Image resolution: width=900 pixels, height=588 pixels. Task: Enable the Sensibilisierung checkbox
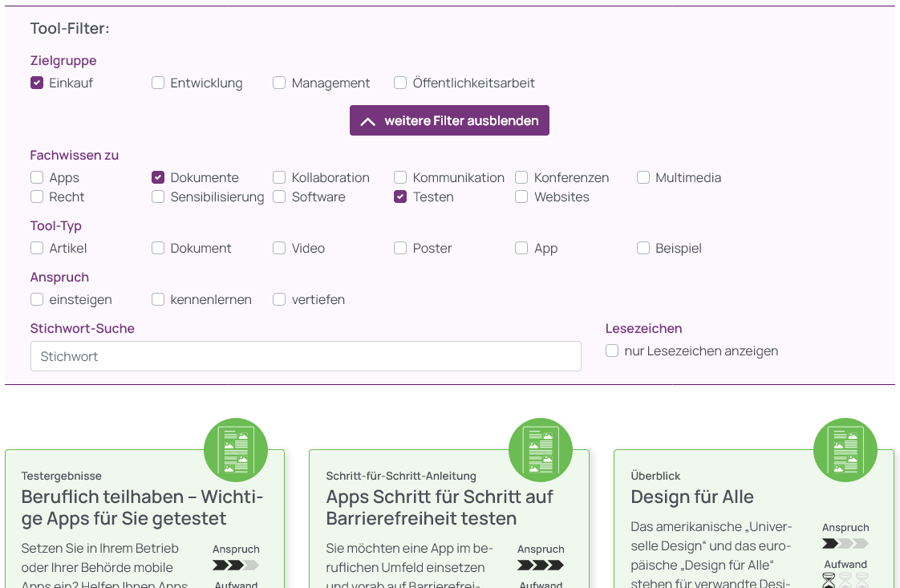pos(158,197)
